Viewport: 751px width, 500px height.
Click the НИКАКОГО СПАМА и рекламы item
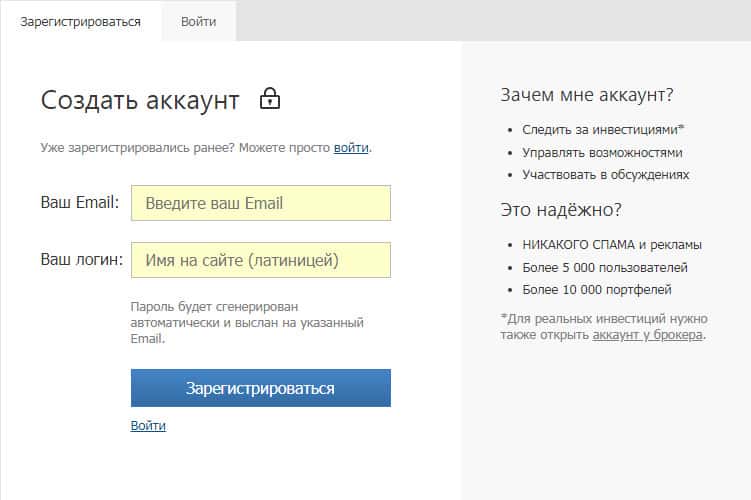pos(612,245)
